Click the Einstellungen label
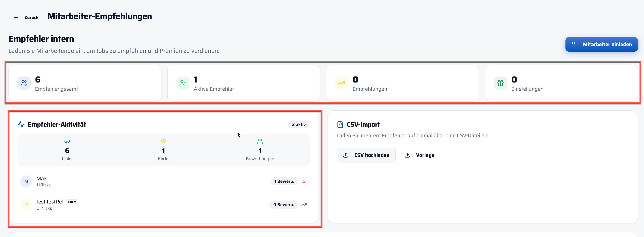 point(527,89)
